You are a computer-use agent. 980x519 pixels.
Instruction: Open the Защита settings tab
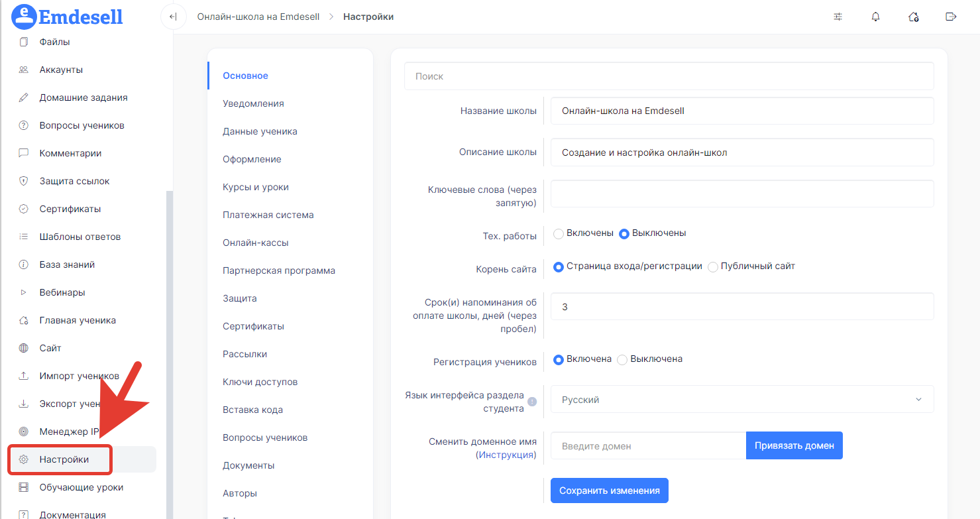click(240, 298)
